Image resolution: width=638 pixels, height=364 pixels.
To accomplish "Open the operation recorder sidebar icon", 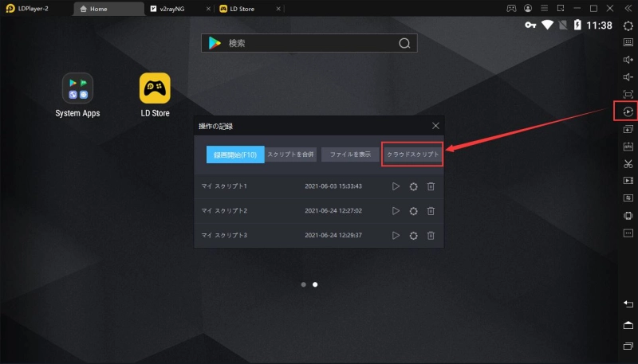I will click(x=628, y=112).
